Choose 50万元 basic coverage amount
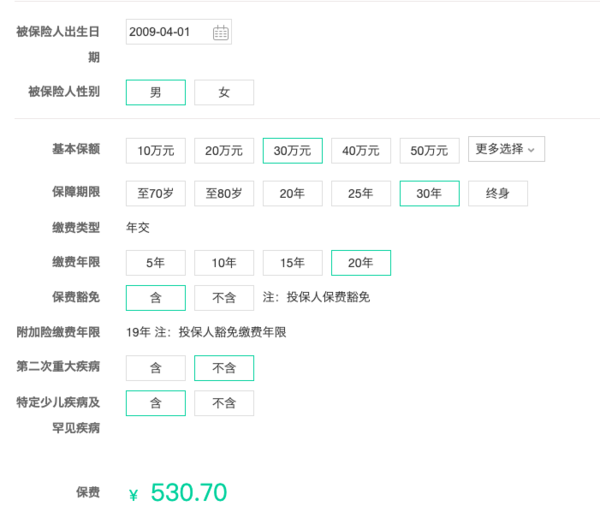600x524 pixels. (429, 151)
